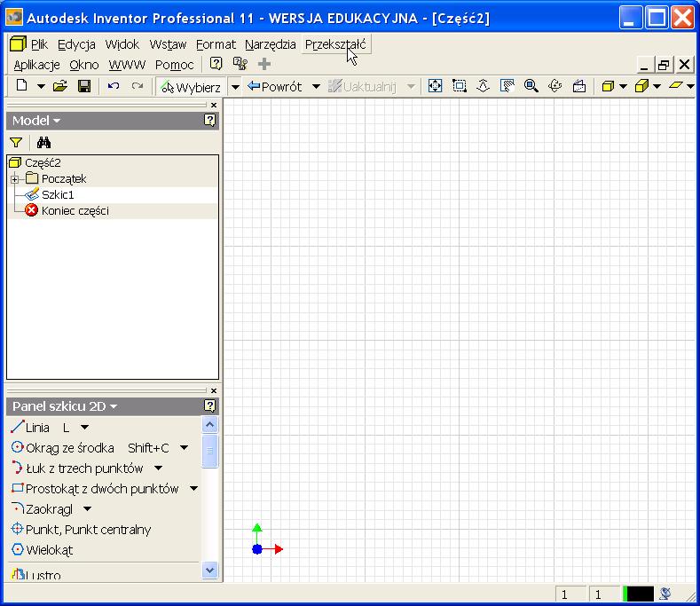
Task: Click the Redo arrow icon
Action: tap(137, 86)
